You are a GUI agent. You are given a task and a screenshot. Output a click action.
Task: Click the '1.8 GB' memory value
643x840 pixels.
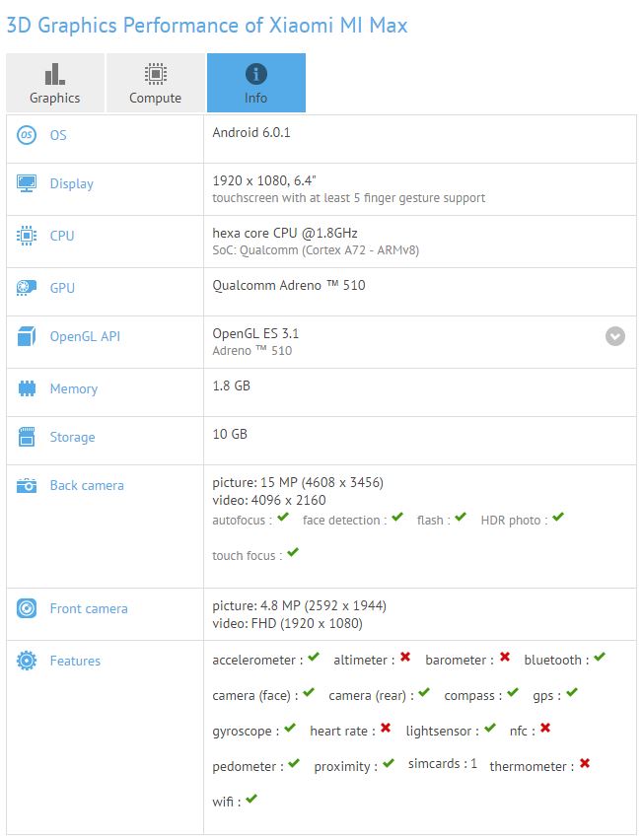pos(232,385)
